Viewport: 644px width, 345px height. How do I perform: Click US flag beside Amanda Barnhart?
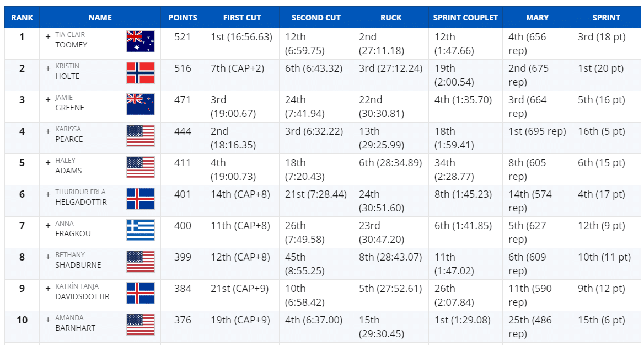pyautogui.click(x=141, y=325)
